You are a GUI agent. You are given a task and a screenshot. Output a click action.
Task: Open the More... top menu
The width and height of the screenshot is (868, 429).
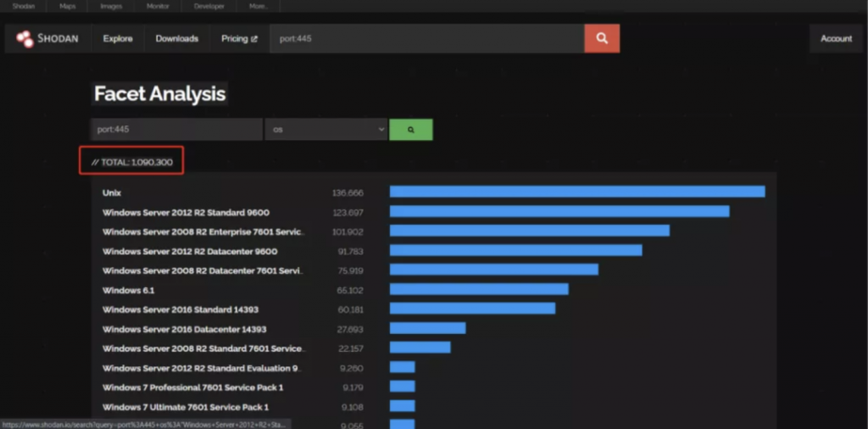point(258,7)
